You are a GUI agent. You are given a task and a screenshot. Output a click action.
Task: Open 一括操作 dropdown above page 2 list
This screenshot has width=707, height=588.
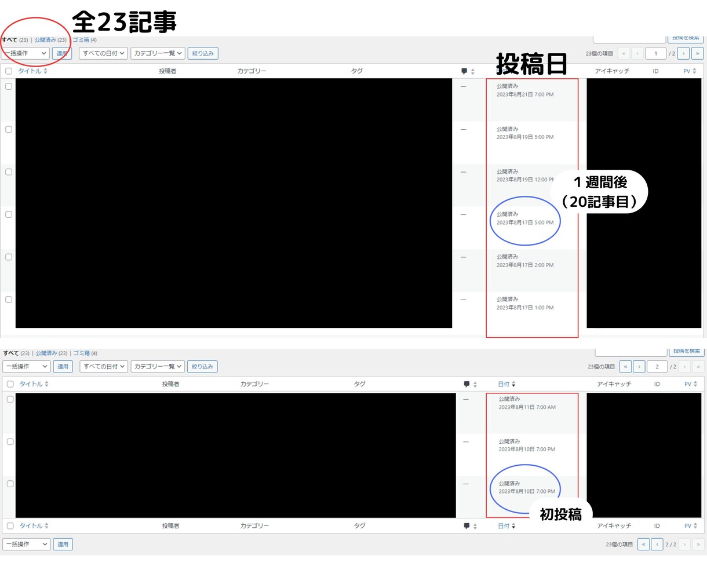[x=26, y=366]
